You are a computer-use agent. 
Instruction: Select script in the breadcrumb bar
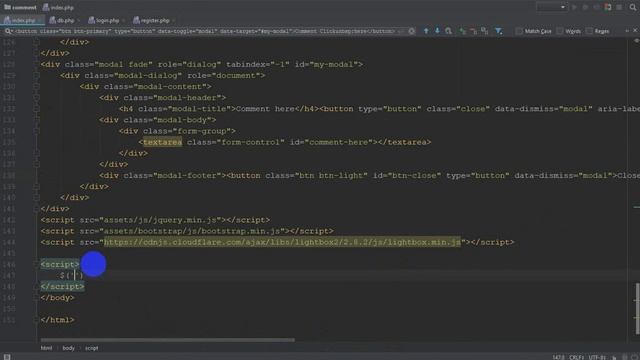pos(91,348)
